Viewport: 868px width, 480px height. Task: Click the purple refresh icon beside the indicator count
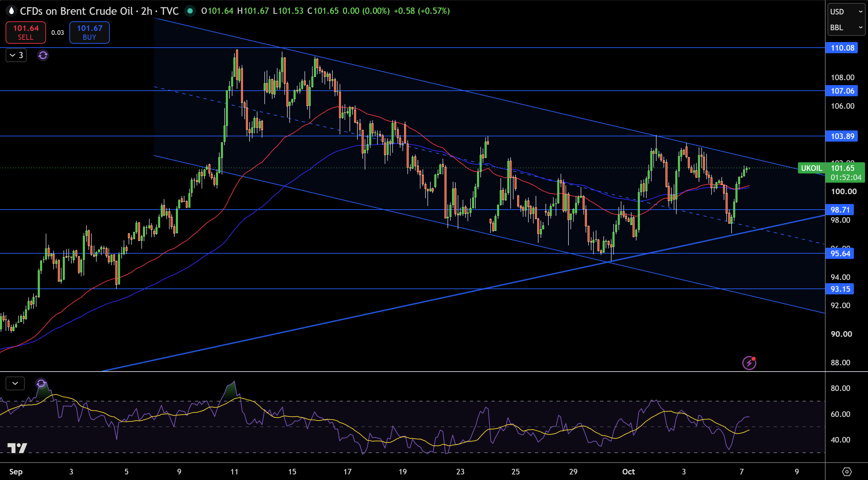(x=43, y=55)
